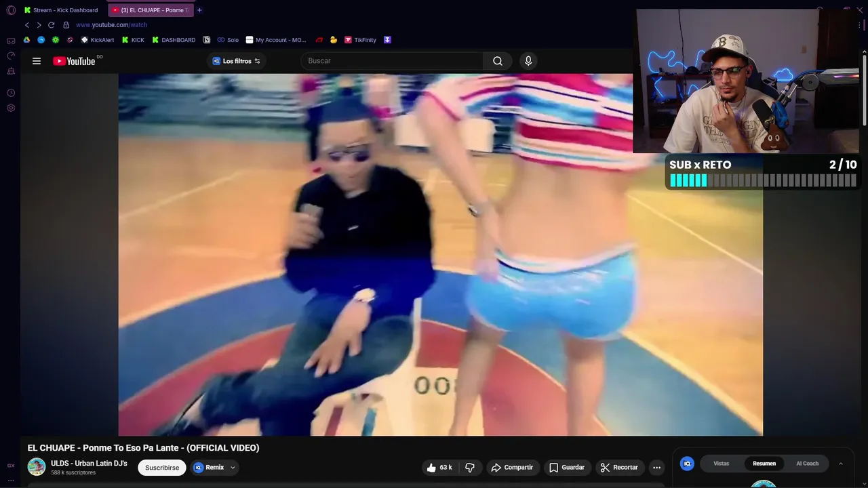Select the EL CHUAPE YouTube tab

151,10
